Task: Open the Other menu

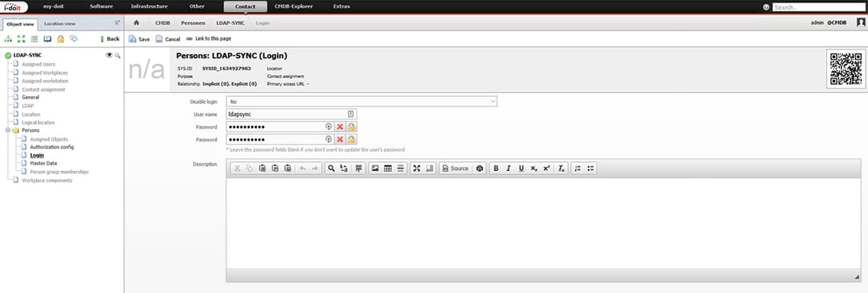Action: (197, 7)
